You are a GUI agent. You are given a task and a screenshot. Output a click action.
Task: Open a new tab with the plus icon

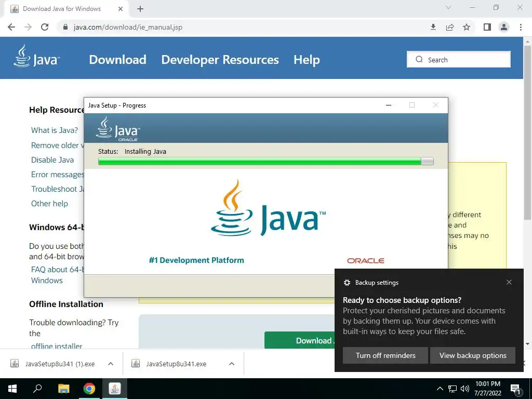point(140,9)
